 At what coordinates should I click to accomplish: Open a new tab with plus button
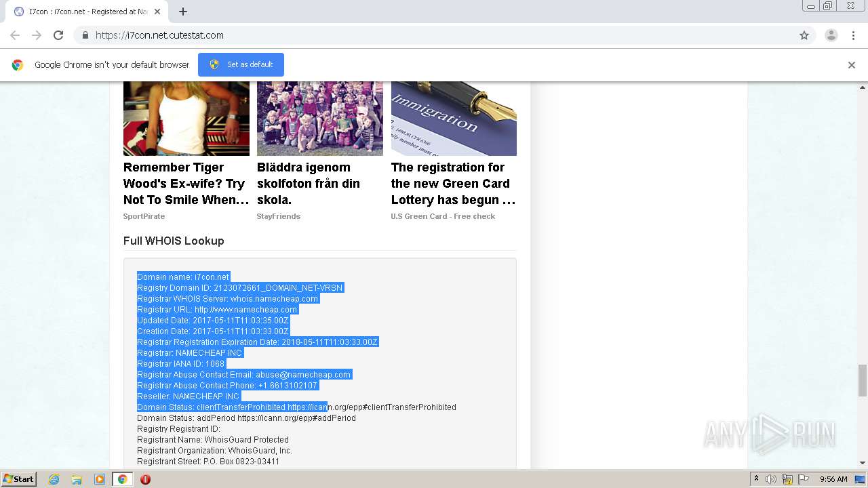coord(183,12)
